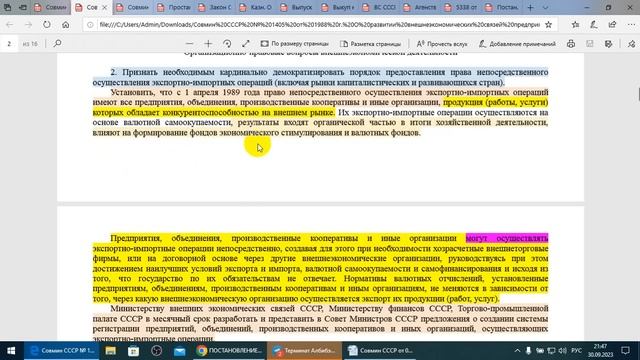This screenshot has width=640, height=360.
Task: Set aside tabs icon in title bar
Action: [x=23, y=7]
